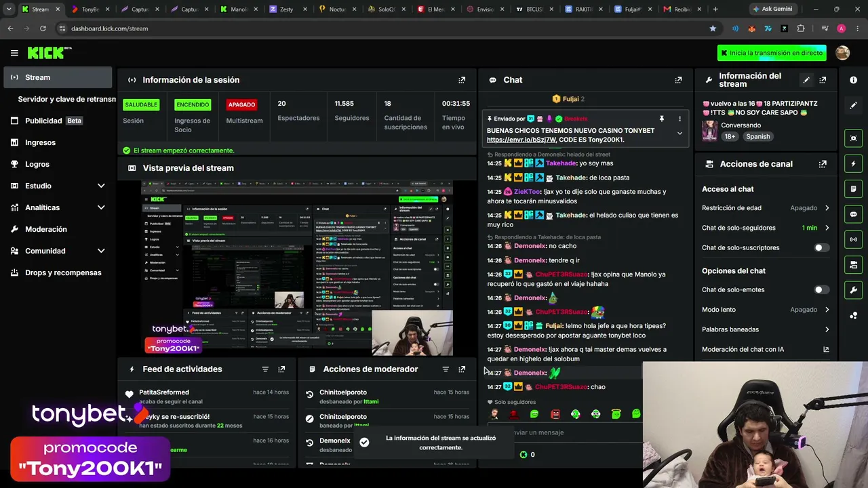Image resolution: width=868 pixels, height=488 pixels.
Task: Open the Acciones de moderador filter icon
Action: tap(446, 369)
